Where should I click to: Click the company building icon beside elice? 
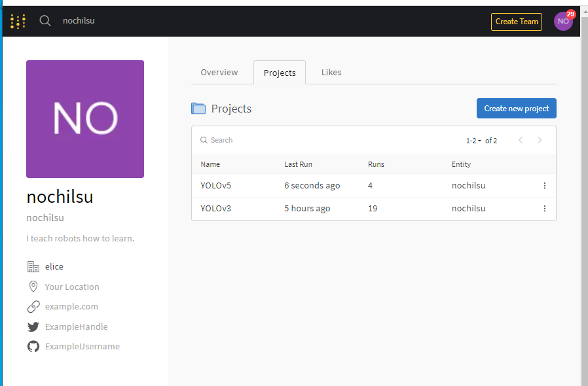point(33,266)
